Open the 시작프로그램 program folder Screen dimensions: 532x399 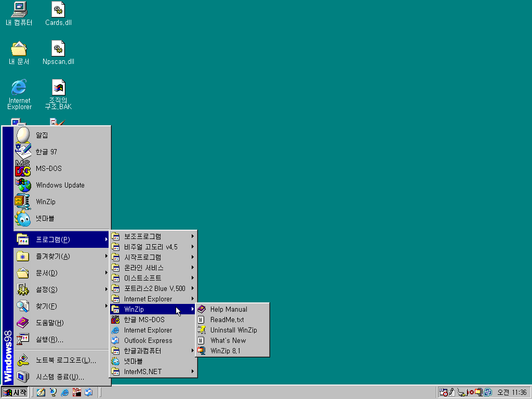coord(153,257)
